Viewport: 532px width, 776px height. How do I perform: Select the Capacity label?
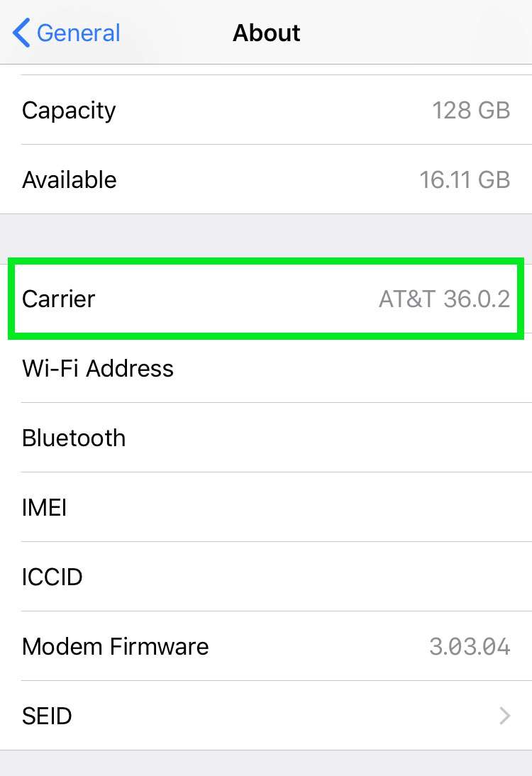69,110
